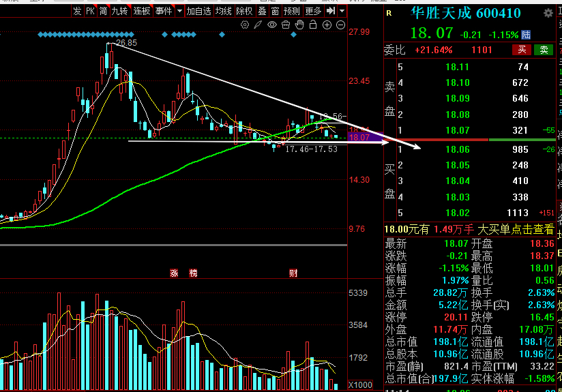Click the 市盈(TTM) 33.22 value
This screenshot has width=562, height=392.
tap(542, 366)
